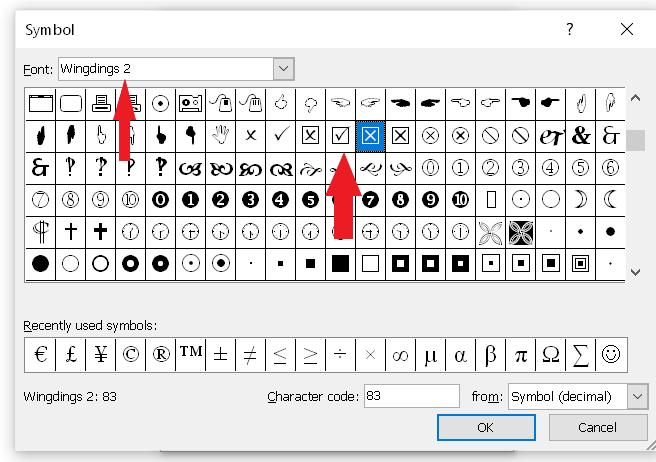Select the trademark TM recent symbol
This screenshot has height=462, width=656.
[191, 354]
